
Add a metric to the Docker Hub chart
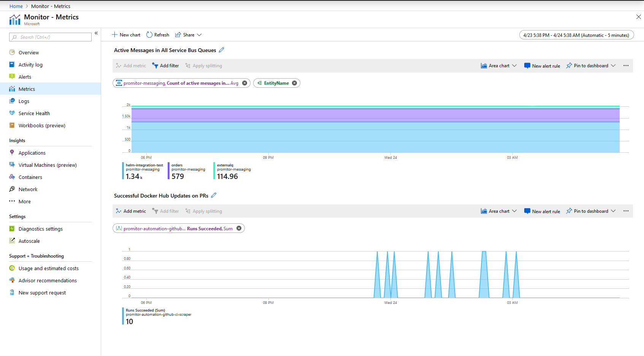(131, 211)
